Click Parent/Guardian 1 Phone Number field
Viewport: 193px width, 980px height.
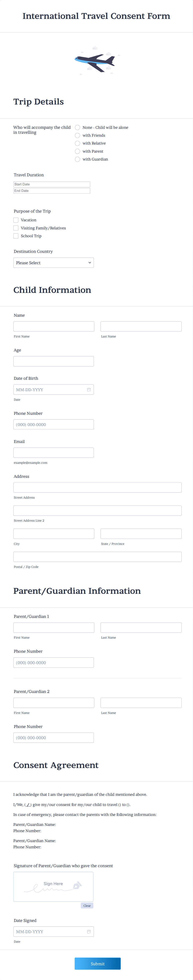pos(53,662)
